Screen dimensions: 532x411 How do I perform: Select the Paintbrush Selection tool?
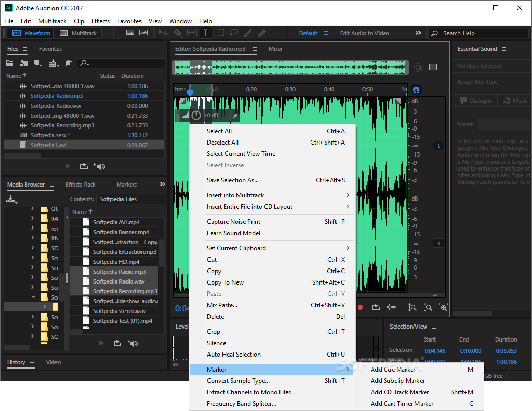point(247,33)
